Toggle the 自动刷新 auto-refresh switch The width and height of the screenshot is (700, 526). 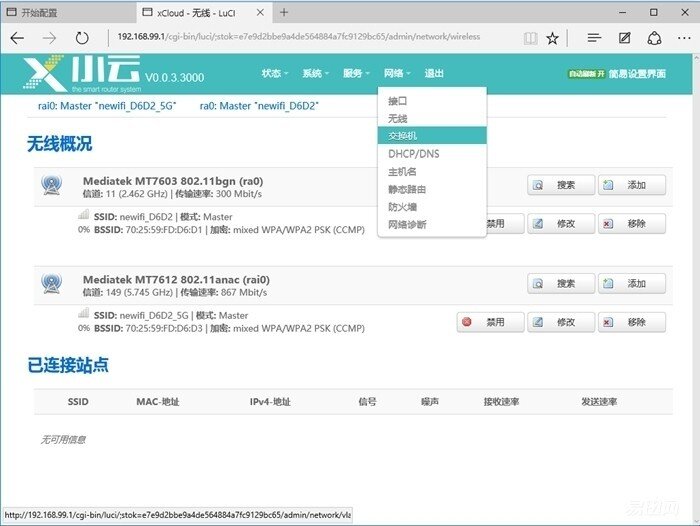point(586,74)
